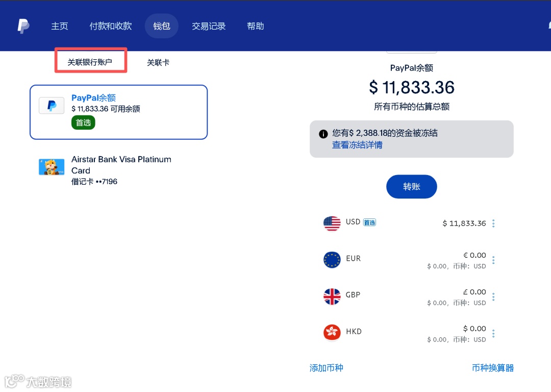Viewport: 551px width, 392px height.
Task: Click the USD flag icon
Action: pos(332,223)
